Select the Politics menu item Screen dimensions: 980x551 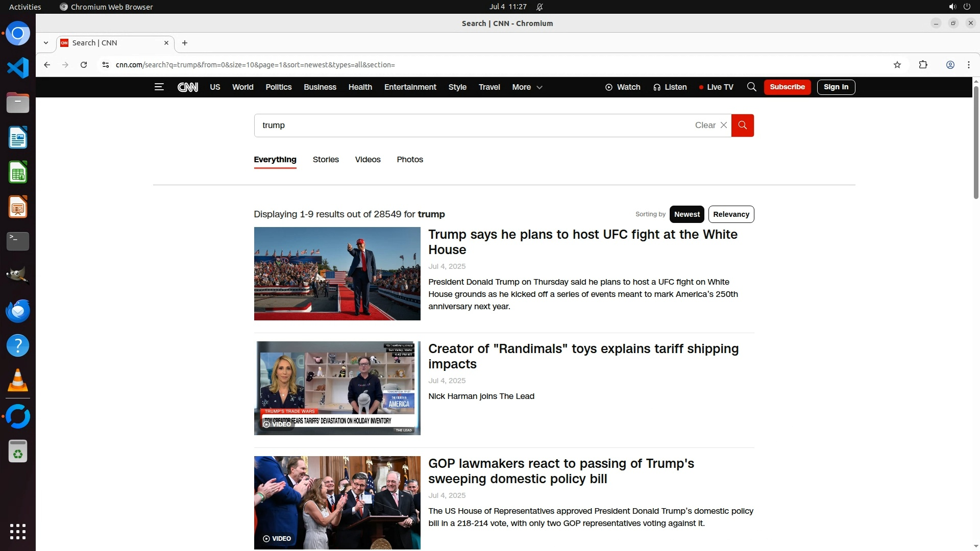(x=278, y=87)
